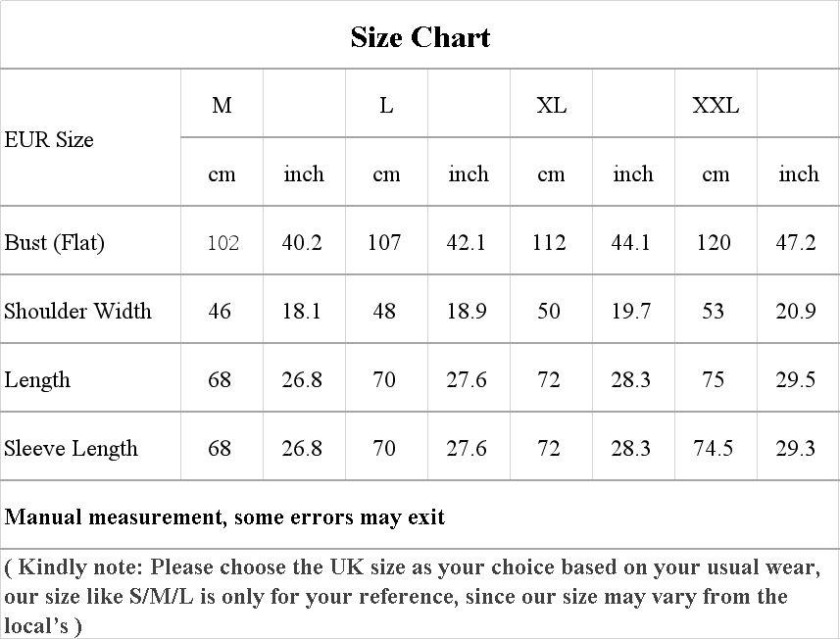The height and width of the screenshot is (639, 840).
Task: Click the "Manual measurement" note text
Action: point(224,516)
